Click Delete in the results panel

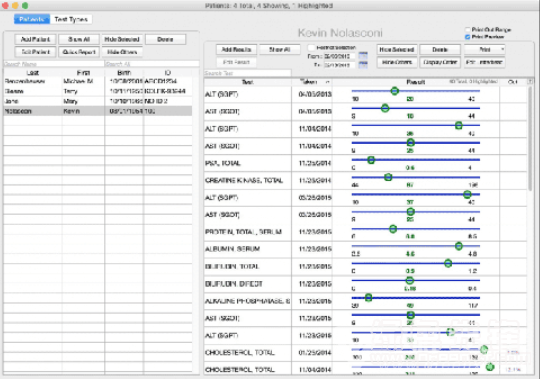pyautogui.click(x=440, y=50)
